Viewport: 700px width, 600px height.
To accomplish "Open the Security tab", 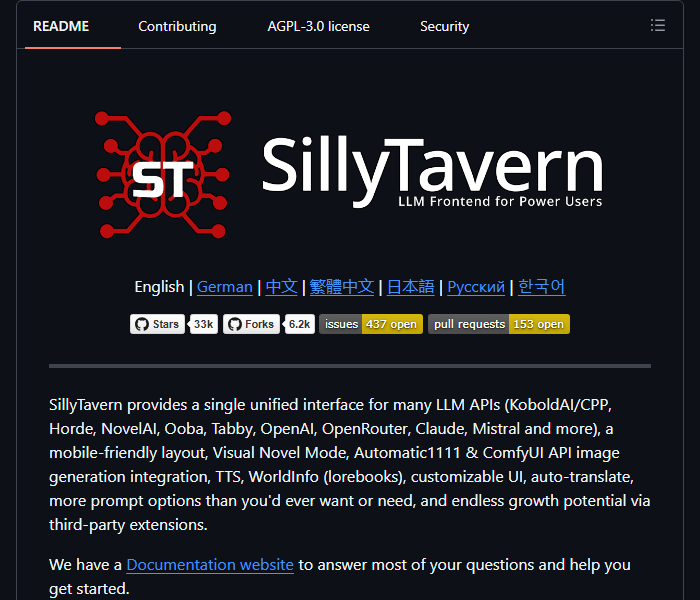I will [x=444, y=26].
